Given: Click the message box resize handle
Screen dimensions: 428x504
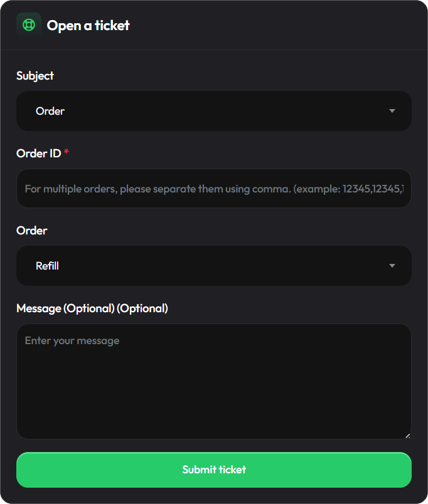Looking at the screenshot, I should pyautogui.click(x=407, y=436).
